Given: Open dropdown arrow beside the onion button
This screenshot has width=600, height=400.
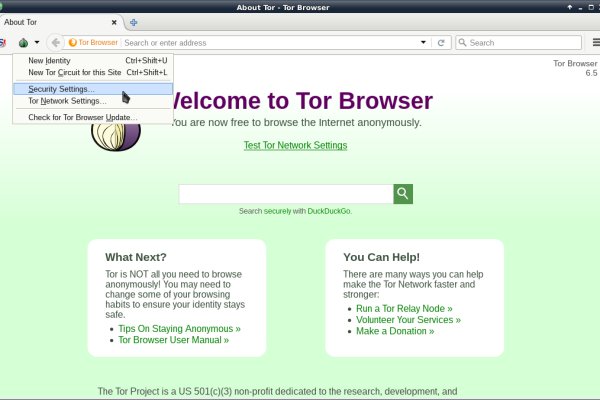Looking at the screenshot, I should [37, 43].
